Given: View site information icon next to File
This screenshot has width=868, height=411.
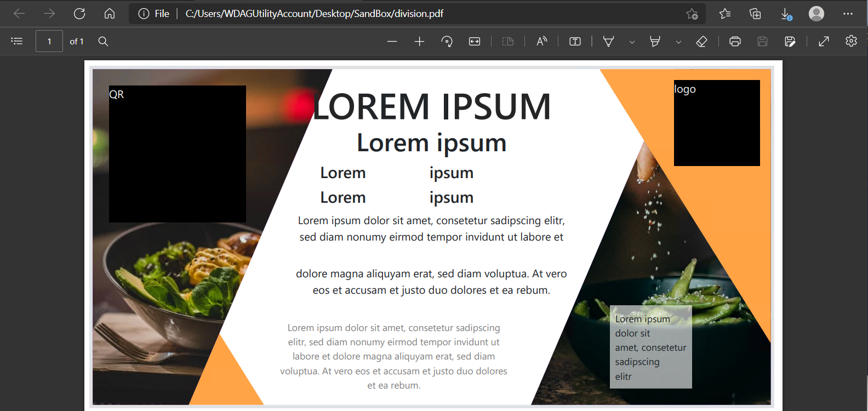Looking at the screenshot, I should click(144, 14).
